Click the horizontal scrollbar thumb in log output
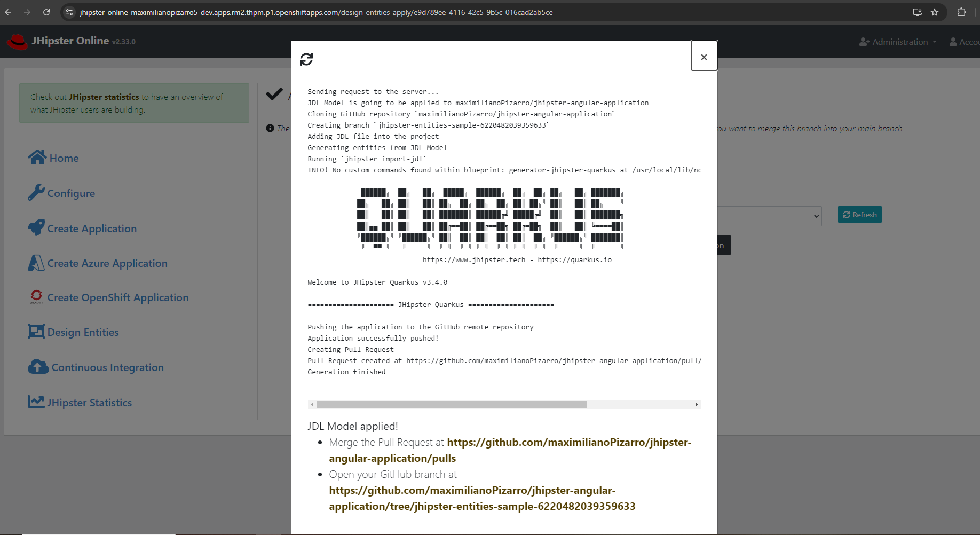Image resolution: width=980 pixels, height=535 pixels. [x=452, y=405]
